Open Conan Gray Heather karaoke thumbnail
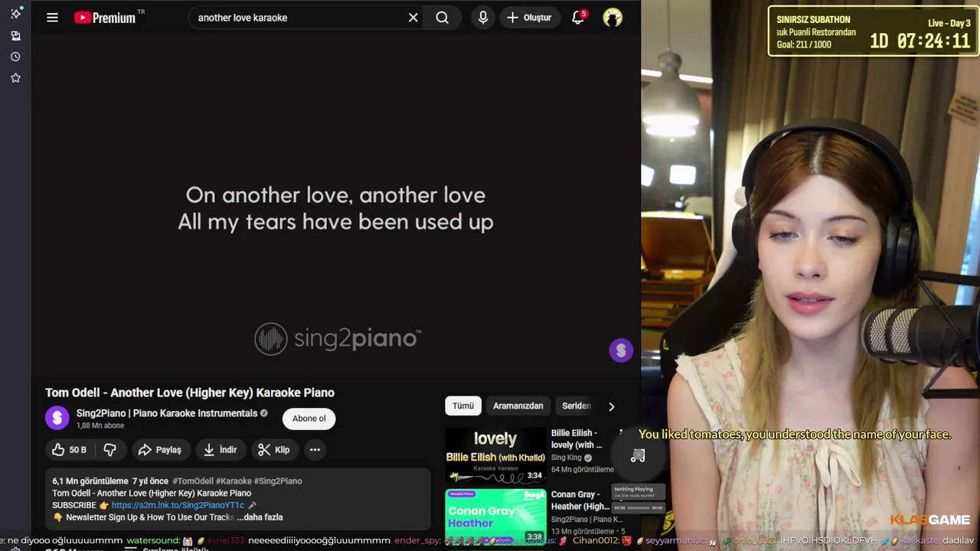The height and width of the screenshot is (551, 980). [496, 517]
